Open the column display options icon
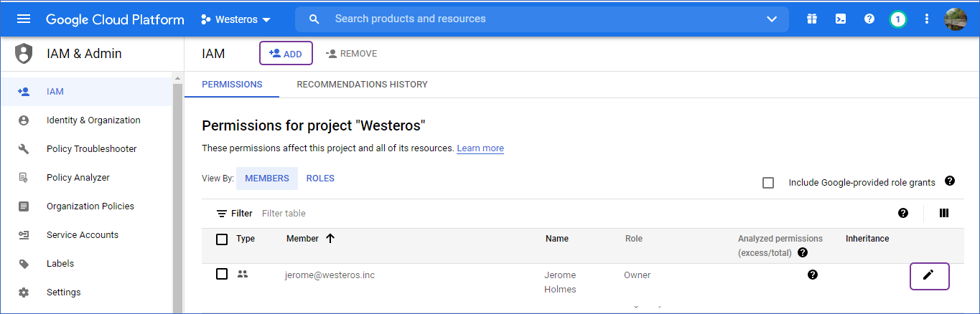Image resolution: width=980 pixels, height=314 pixels. point(944,213)
